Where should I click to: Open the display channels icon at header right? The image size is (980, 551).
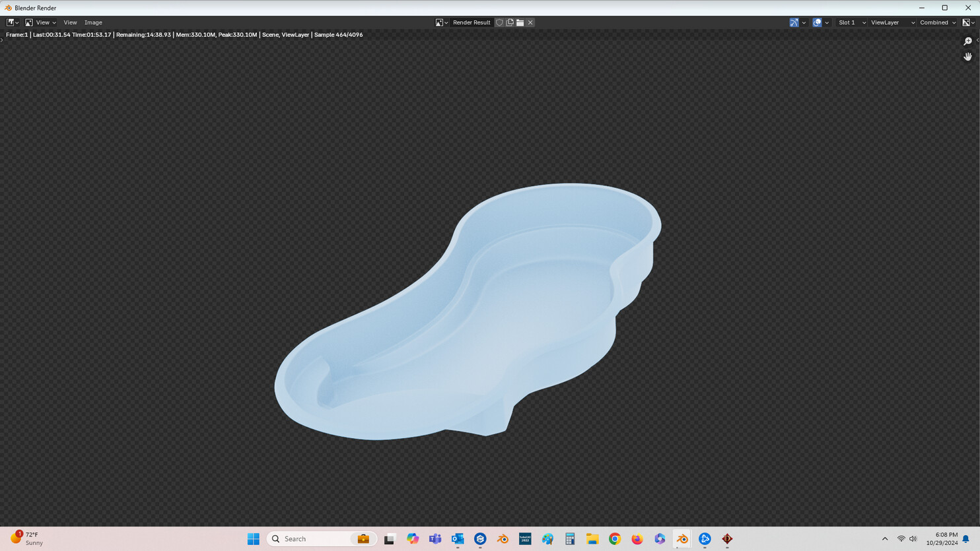pyautogui.click(x=967, y=22)
